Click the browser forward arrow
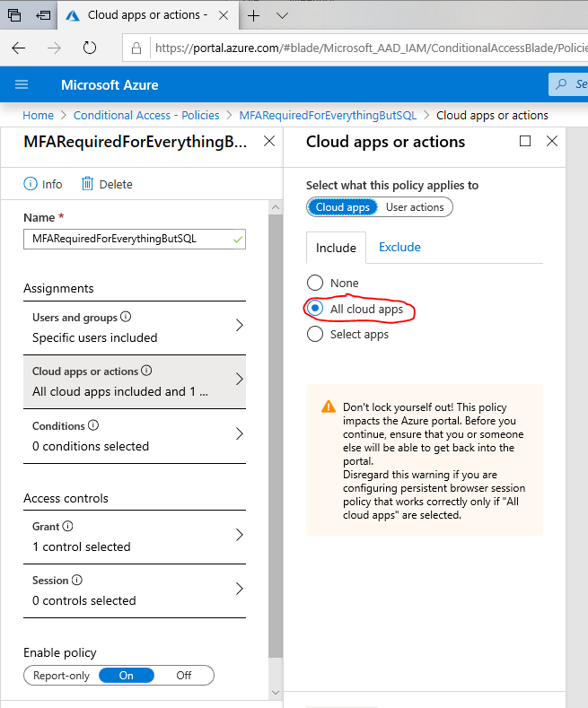This screenshot has height=708, width=588. click(x=54, y=48)
